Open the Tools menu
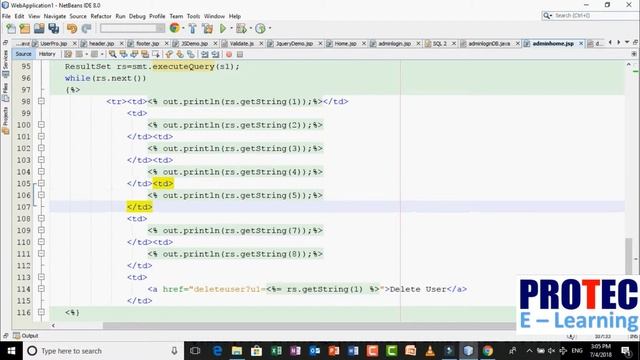This screenshot has height=360, width=640. [x=193, y=16]
